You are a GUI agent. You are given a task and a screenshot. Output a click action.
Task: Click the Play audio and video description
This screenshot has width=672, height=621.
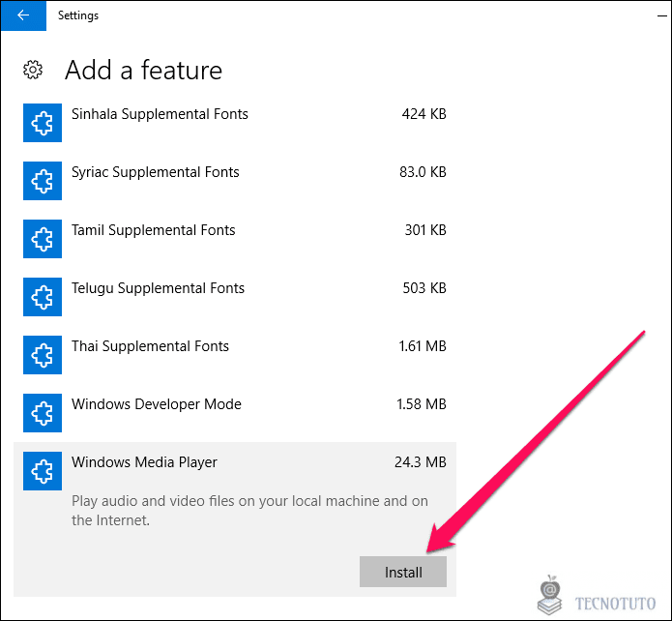click(249, 511)
